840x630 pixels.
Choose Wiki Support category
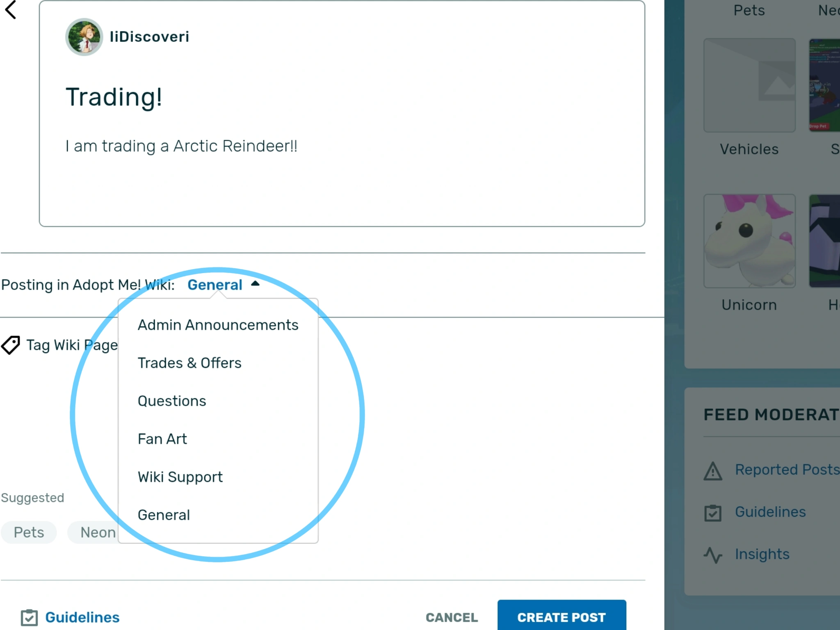click(180, 477)
